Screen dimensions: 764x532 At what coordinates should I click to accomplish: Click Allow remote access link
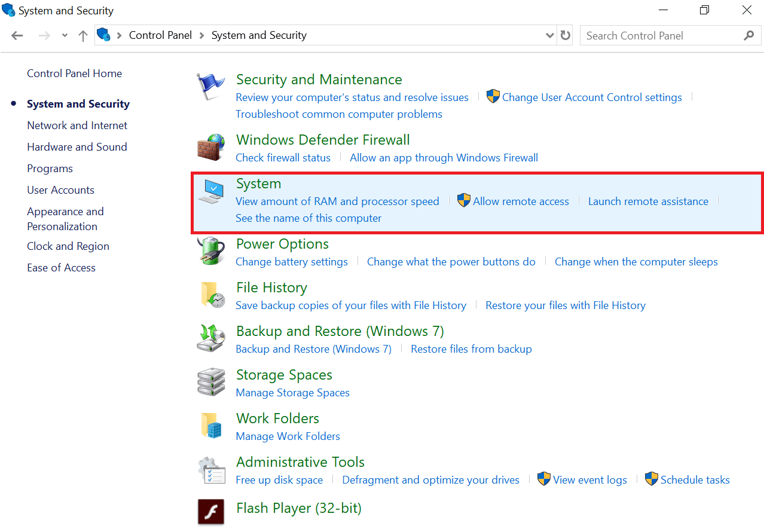coord(521,201)
